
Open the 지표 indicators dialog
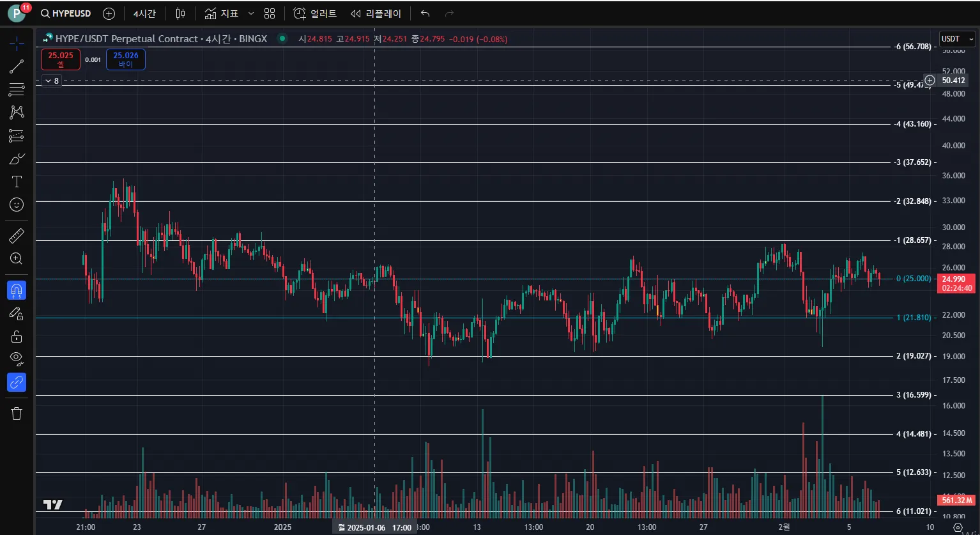click(x=222, y=13)
